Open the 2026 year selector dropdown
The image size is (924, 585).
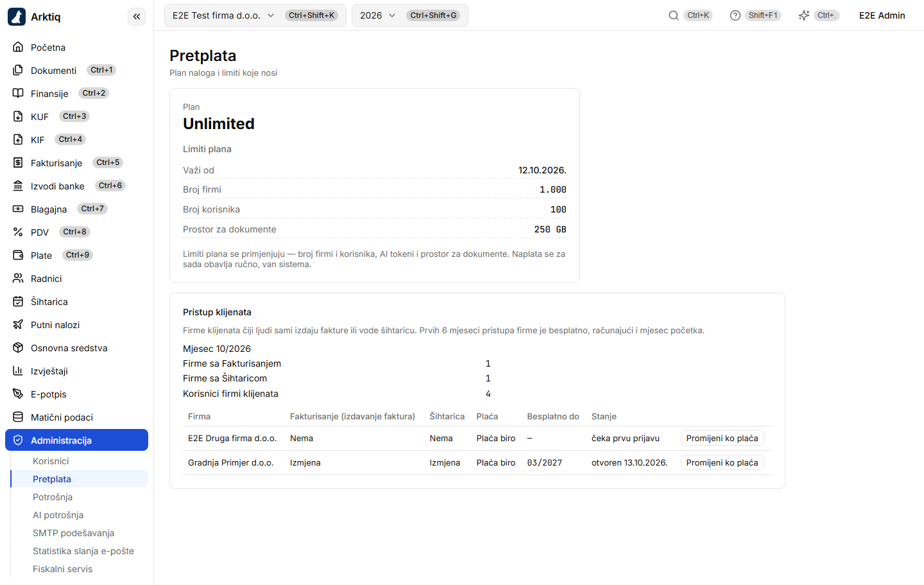pyautogui.click(x=410, y=15)
